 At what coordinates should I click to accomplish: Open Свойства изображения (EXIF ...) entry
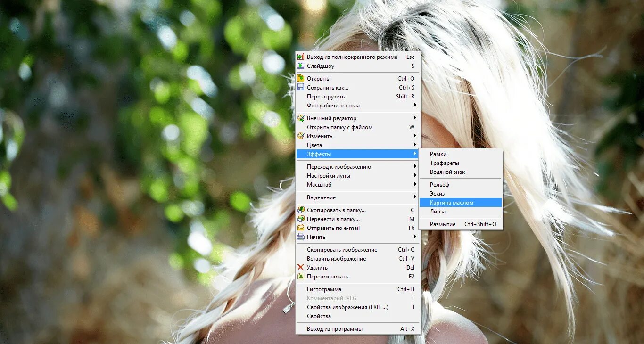tap(358, 307)
